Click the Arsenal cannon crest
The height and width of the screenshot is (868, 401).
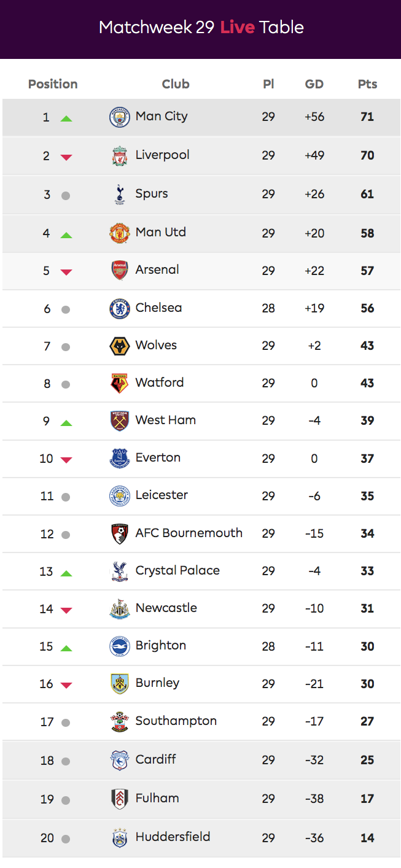pos(120,270)
